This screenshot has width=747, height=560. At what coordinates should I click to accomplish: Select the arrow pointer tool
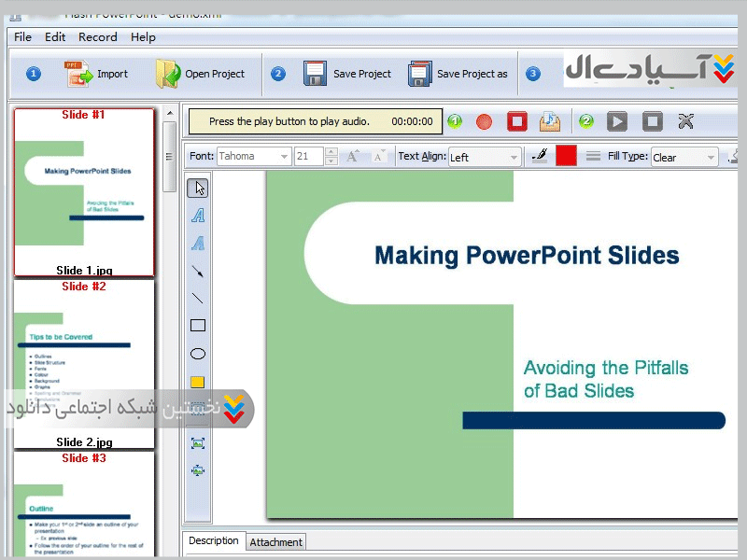[198, 188]
